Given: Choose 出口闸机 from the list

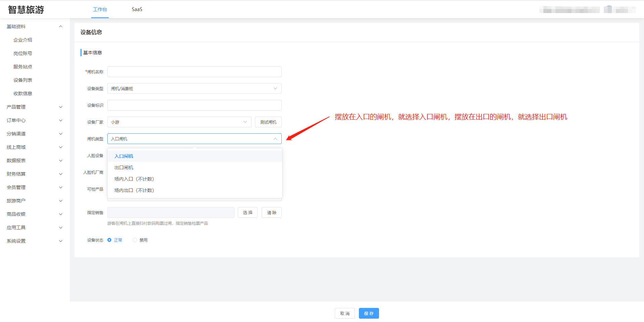Looking at the screenshot, I should pos(124,168).
